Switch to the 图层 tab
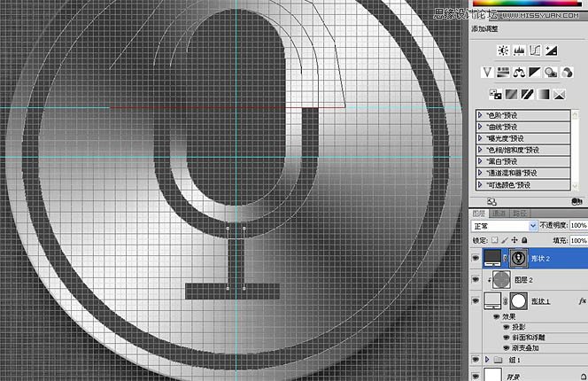This screenshot has height=381, width=588. tap(479, 214)
